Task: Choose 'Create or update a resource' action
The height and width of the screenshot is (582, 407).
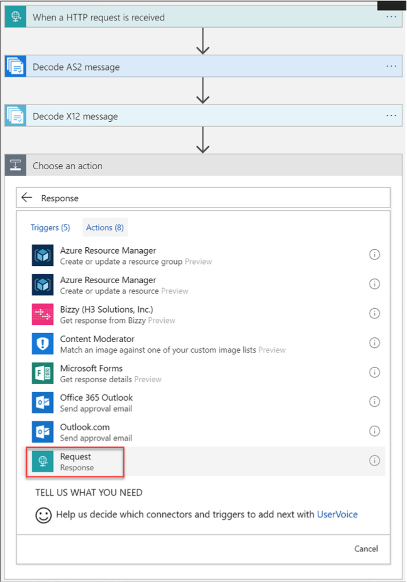Action: tap(109, 291)
